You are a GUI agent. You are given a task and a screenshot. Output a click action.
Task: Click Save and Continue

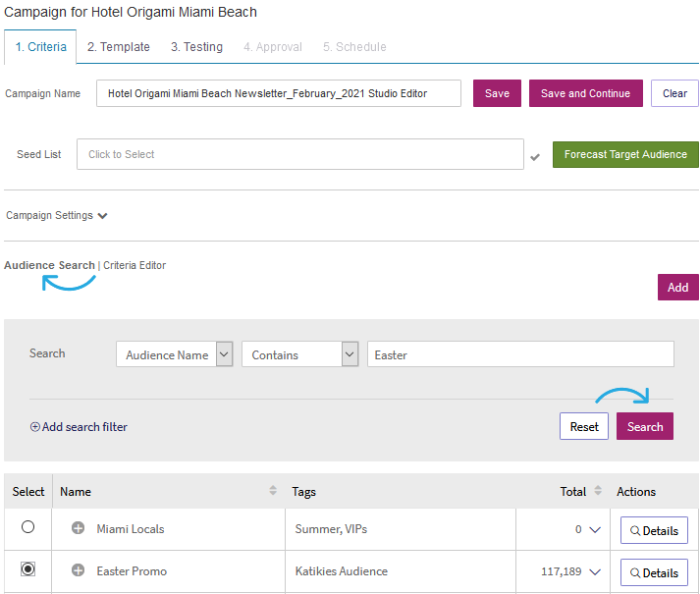click(586, 93)
